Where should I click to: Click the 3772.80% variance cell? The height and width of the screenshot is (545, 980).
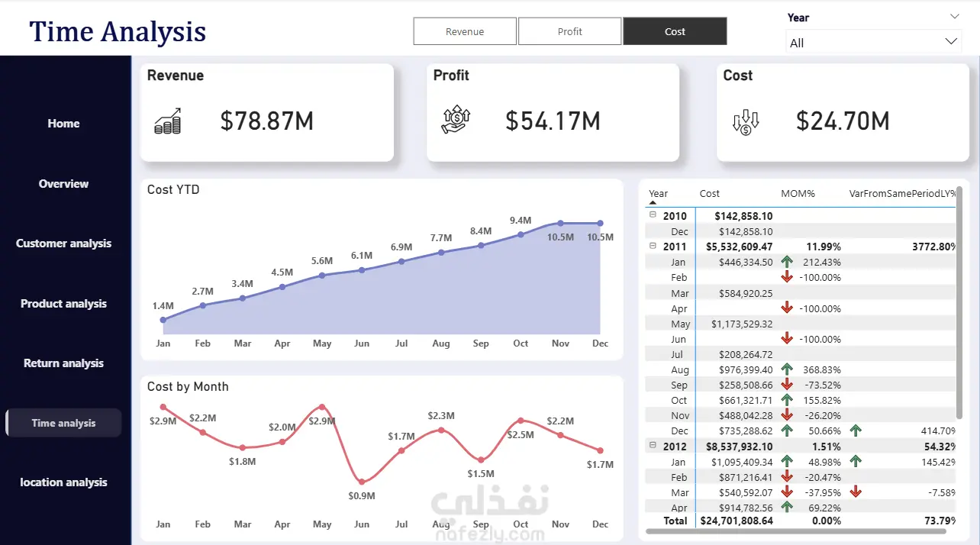click(934, 247)
